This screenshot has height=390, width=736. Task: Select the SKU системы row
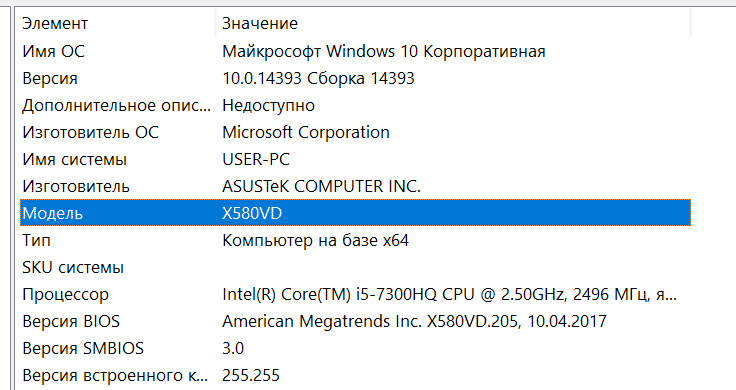tap(355, 268)
